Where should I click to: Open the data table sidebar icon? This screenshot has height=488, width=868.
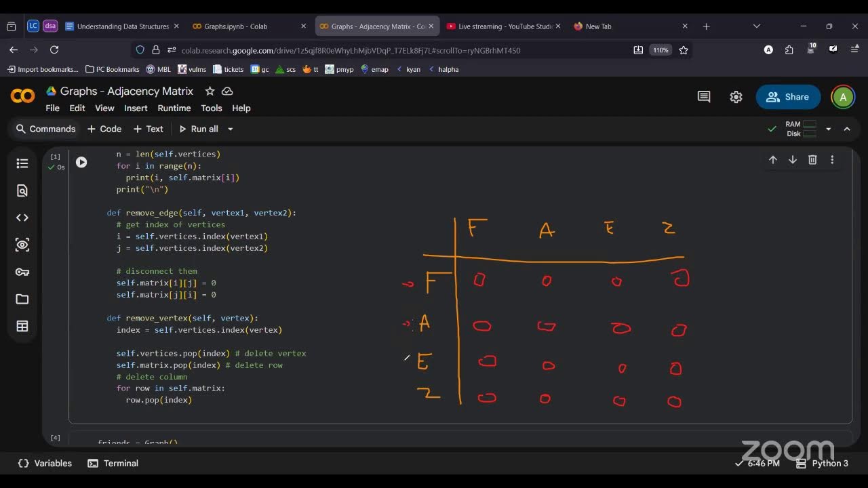click(22, 326)
